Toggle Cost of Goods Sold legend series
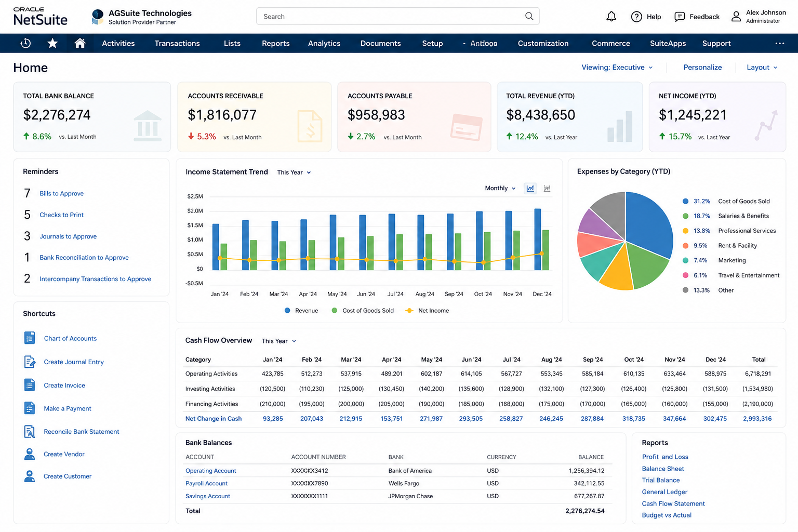The image size is (798, 532). tap(363, 311)
